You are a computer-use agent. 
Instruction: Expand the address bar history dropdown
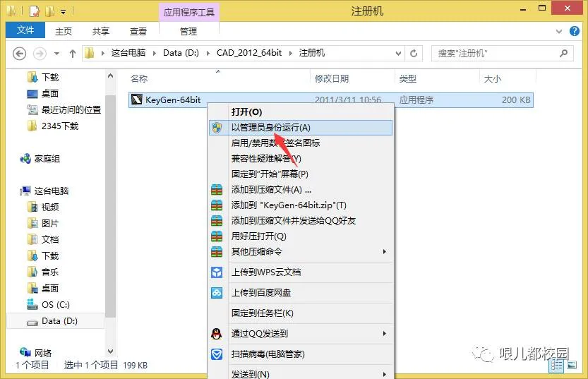pos(398,53)
